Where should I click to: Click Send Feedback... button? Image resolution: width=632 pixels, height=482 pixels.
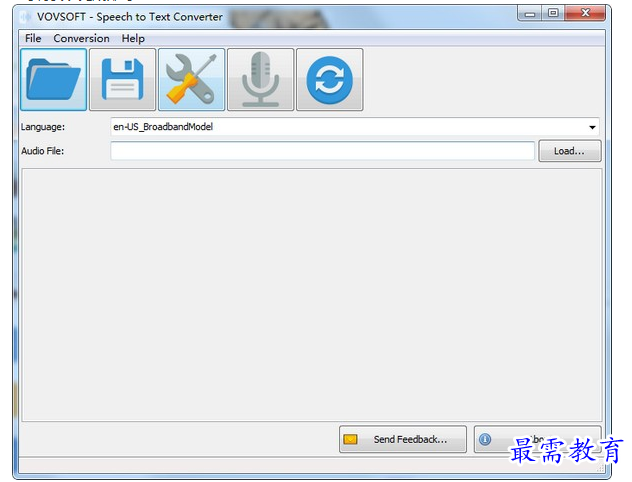(x=403, y=439)
